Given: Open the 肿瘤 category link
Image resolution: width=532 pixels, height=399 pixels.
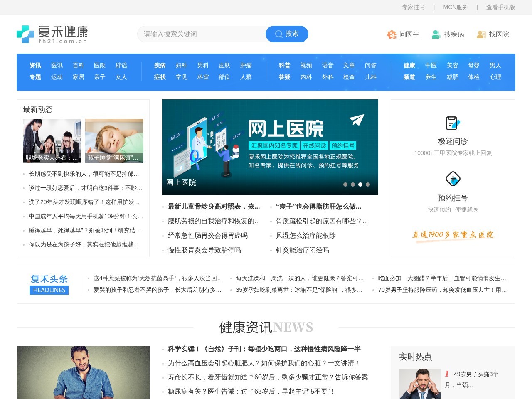Looking at the screenshot, I should (x=246, y=65).
